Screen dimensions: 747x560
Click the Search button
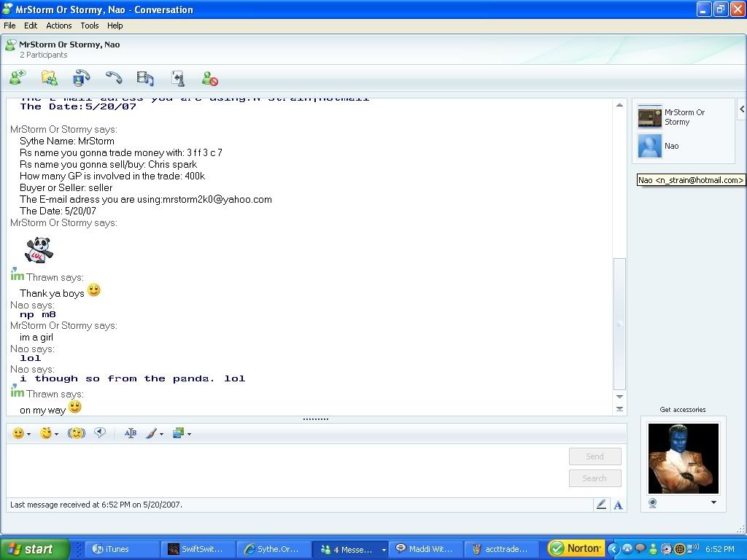[x=595, y=478]
